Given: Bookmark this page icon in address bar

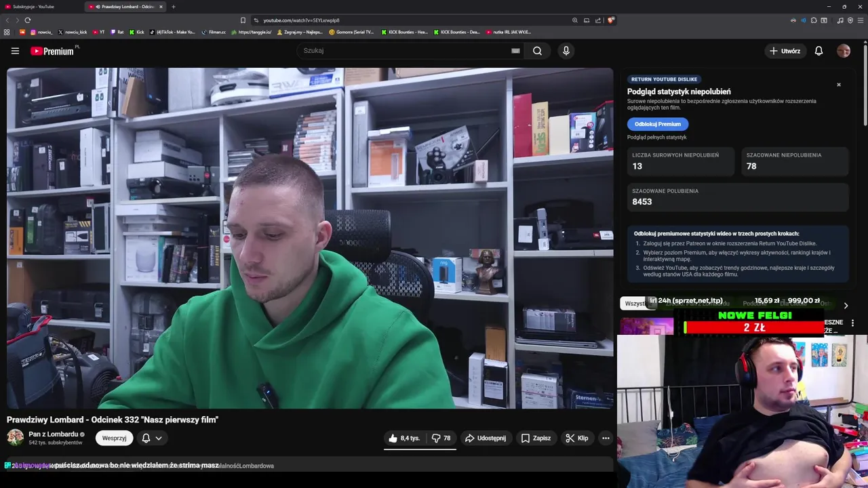Looking at the screenshot, I should [243, 20].
